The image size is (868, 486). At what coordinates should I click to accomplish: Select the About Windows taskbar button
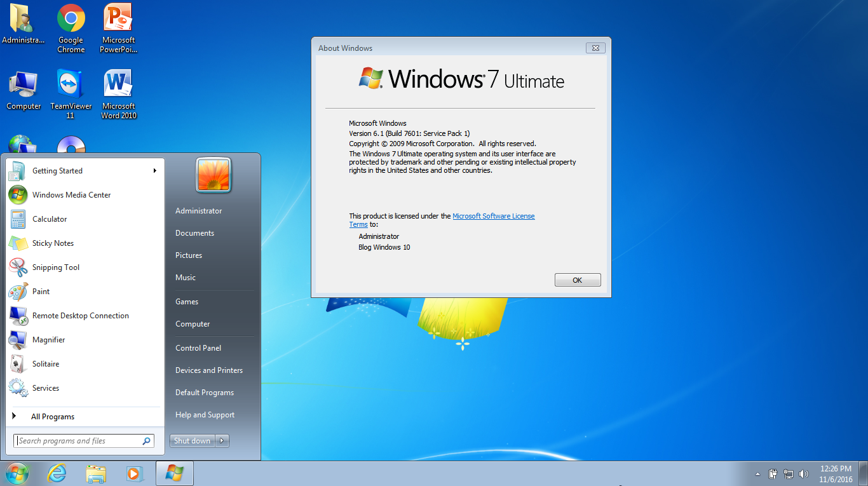[174, 473]
